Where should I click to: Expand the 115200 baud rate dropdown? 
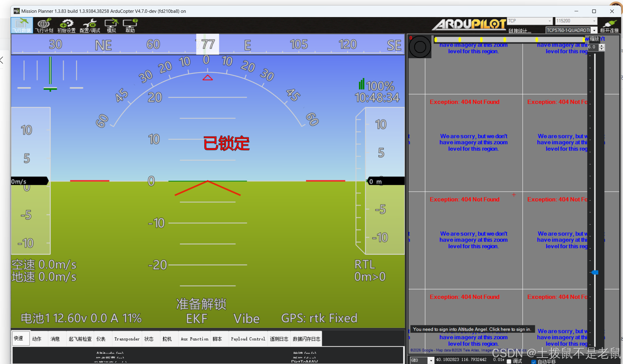[x=594, y=21]
